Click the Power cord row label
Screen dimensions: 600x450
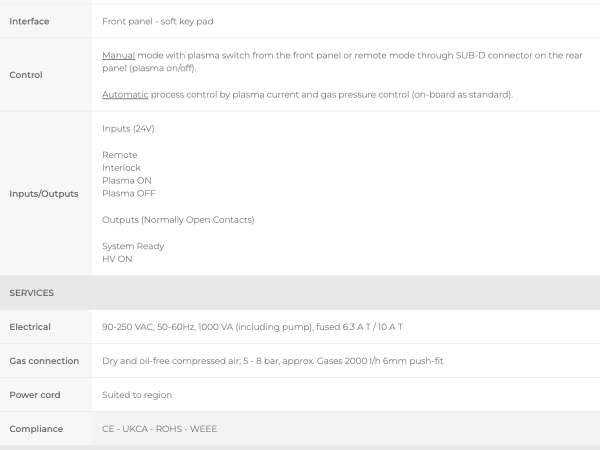(x=35, y=395)
